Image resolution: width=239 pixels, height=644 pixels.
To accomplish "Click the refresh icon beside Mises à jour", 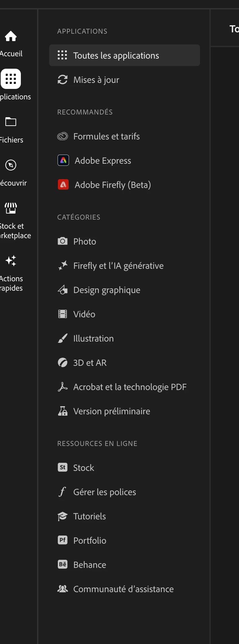I will pyautogui.click(x=63, y=80).
